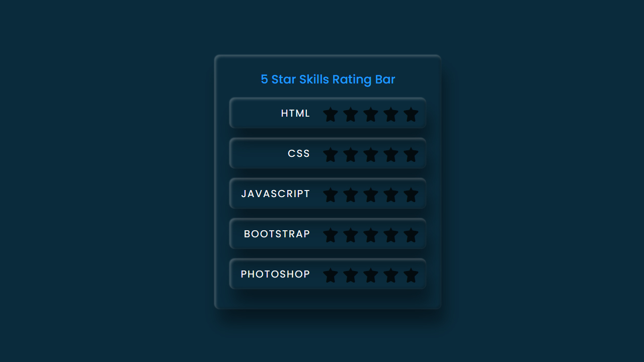The image size is (644, 362).
Task: Set Bootstrap rating to one star
Action: pos(331,235)
